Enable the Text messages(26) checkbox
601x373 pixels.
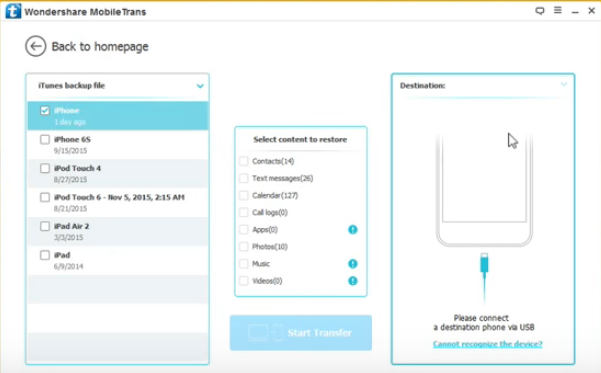(x=244, y=178)
